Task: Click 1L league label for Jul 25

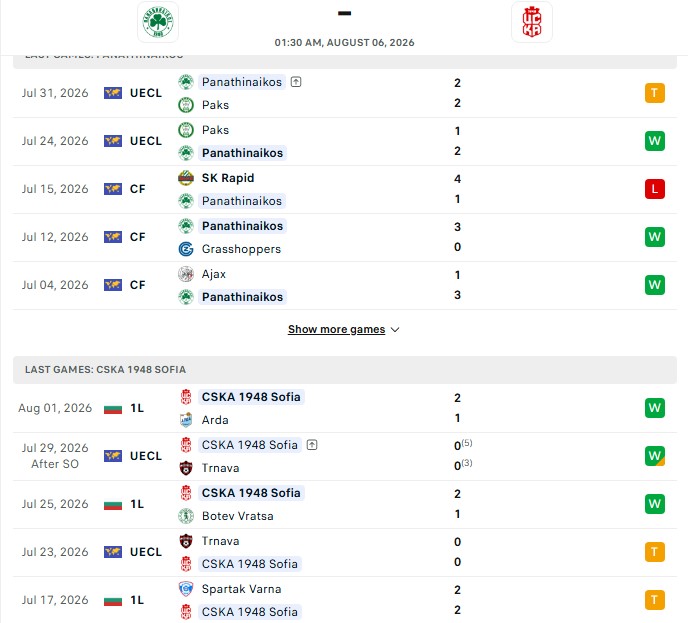Action: click(x=137, y=504)
